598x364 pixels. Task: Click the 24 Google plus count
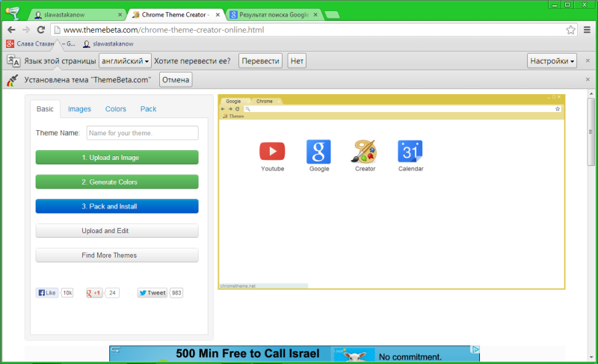112,293
